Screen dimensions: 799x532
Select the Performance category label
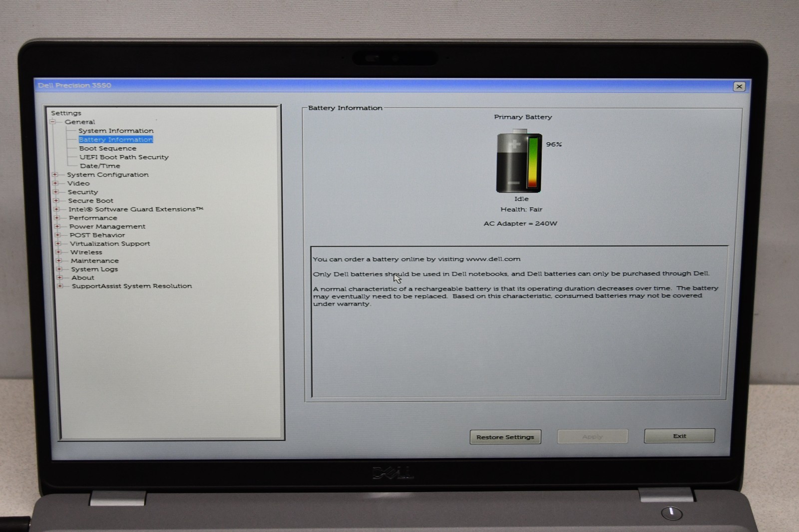coord(93,218)
